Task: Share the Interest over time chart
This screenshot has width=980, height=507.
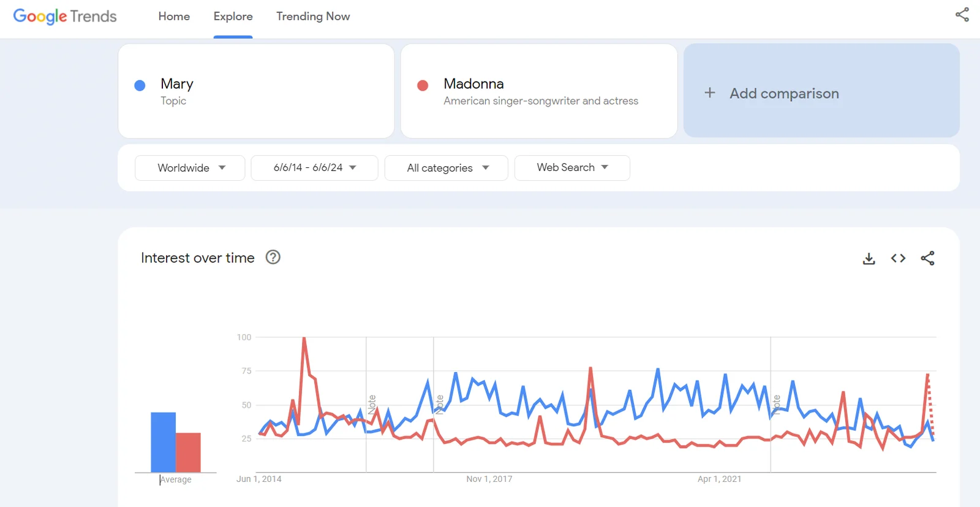Action: pos(927,259)
